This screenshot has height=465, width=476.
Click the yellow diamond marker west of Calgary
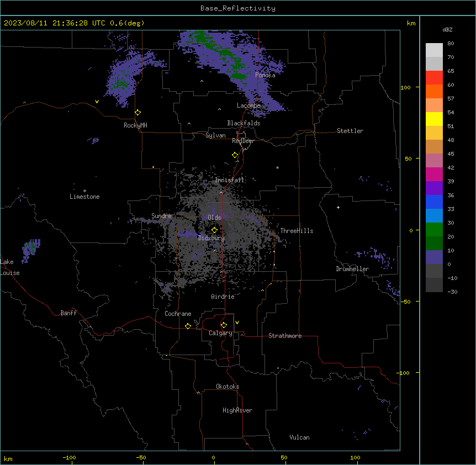(x=188, y=326)
